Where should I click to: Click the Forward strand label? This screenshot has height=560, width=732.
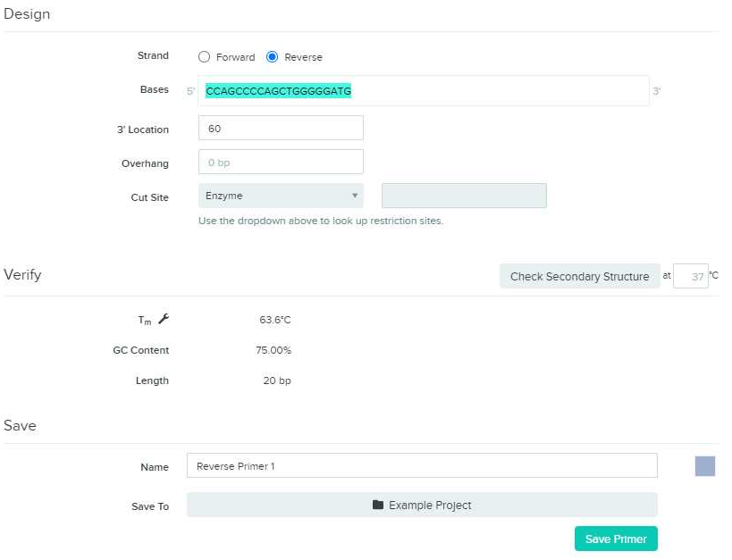click(x=236, y=57)
